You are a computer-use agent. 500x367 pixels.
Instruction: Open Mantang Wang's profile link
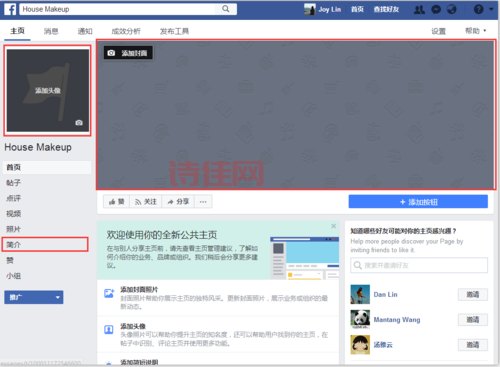[397, 320]
